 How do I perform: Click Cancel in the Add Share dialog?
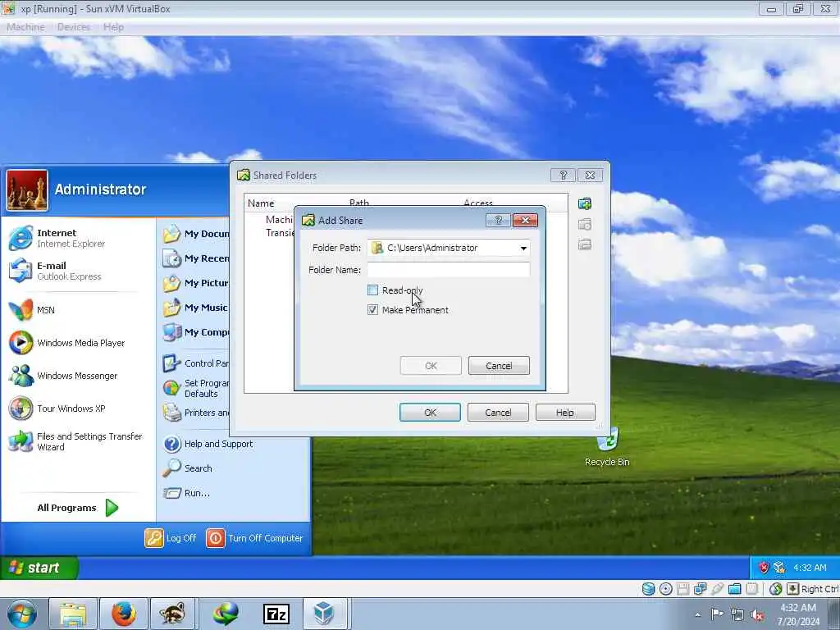[x=499, y=366]
